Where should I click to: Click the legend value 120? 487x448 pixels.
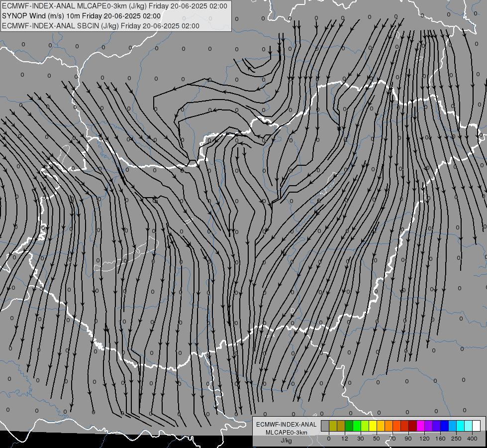pos(425,439)
